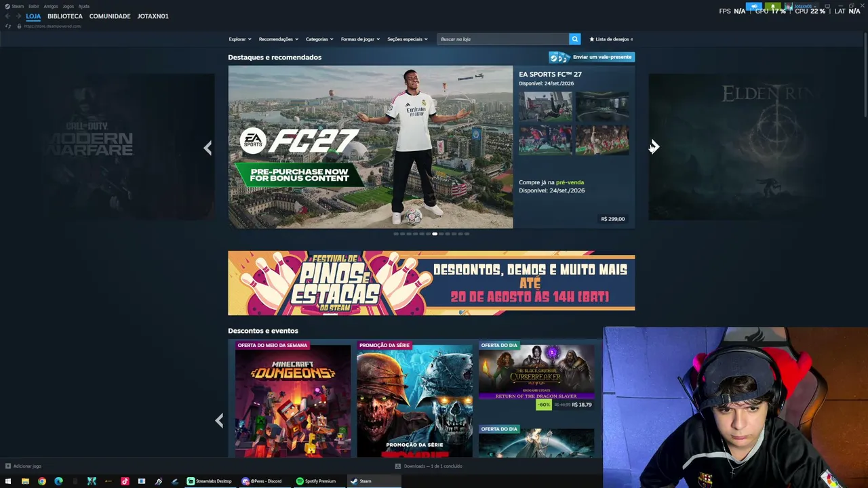Click the EA SPORTS FC™ 27 title text

550,75
